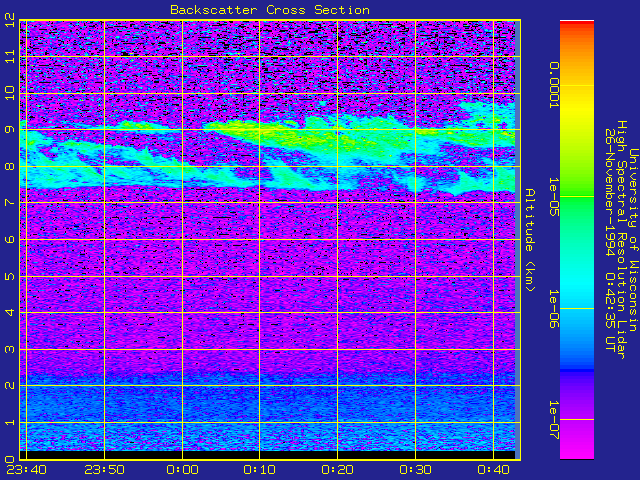
Task: Click the 'Backscatter Cross Section' title
Action: (270, 10)
